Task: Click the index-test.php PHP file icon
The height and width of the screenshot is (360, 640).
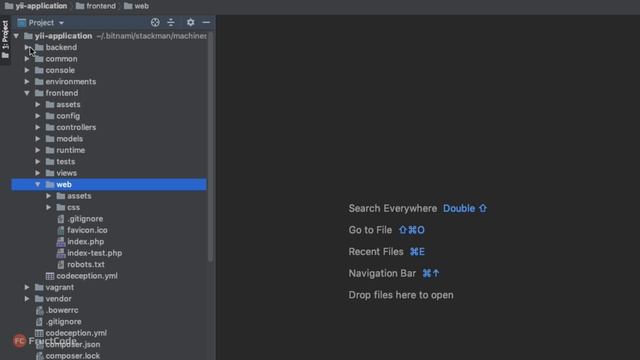Action: click(x=61, y=253)
